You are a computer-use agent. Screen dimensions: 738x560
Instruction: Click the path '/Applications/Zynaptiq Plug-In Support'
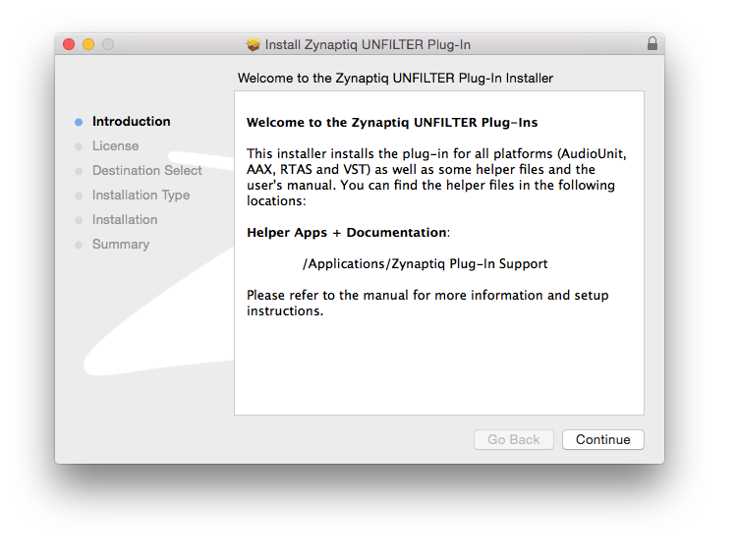pos(425,264)
